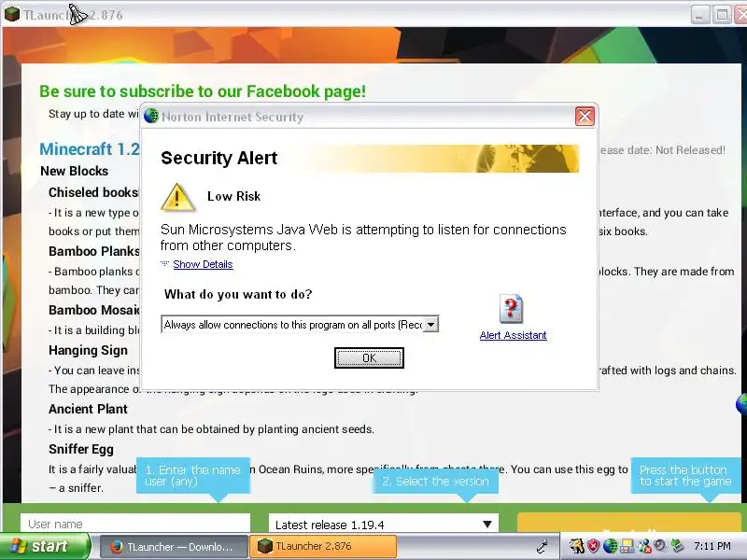Click the 'Bamboo Planks' heading
Image resolution: width=747 pixels, height=560 pixels.
click(94, 251)
